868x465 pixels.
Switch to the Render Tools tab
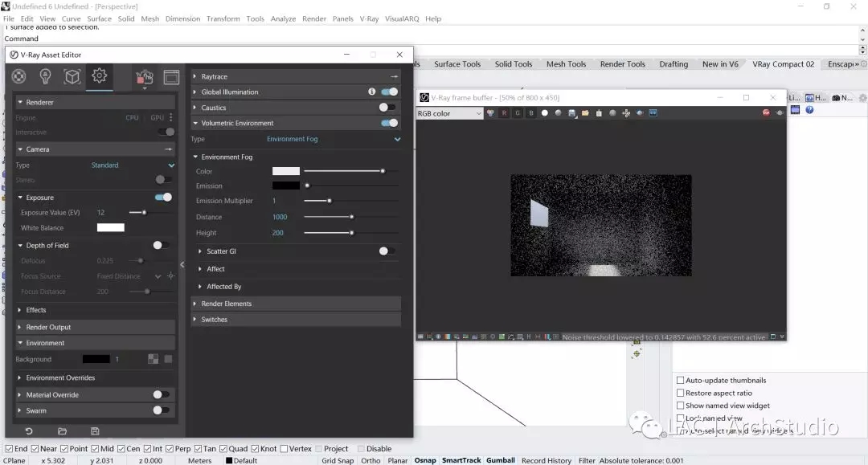point(622,64)
